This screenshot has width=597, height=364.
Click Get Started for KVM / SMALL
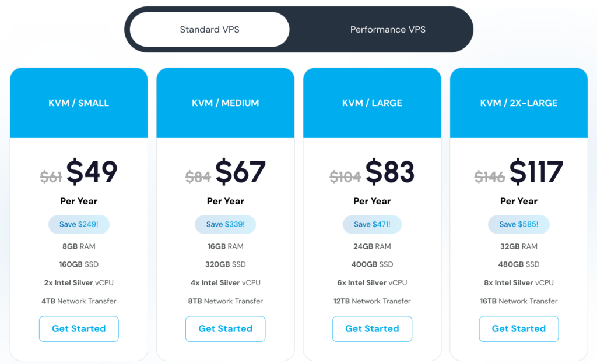click(79, 328)
